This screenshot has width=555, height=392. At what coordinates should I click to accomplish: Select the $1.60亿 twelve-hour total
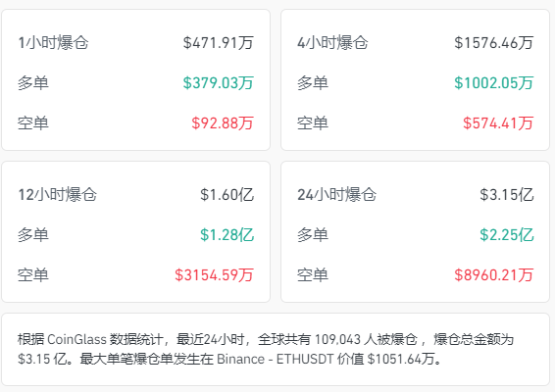[227, 194]
